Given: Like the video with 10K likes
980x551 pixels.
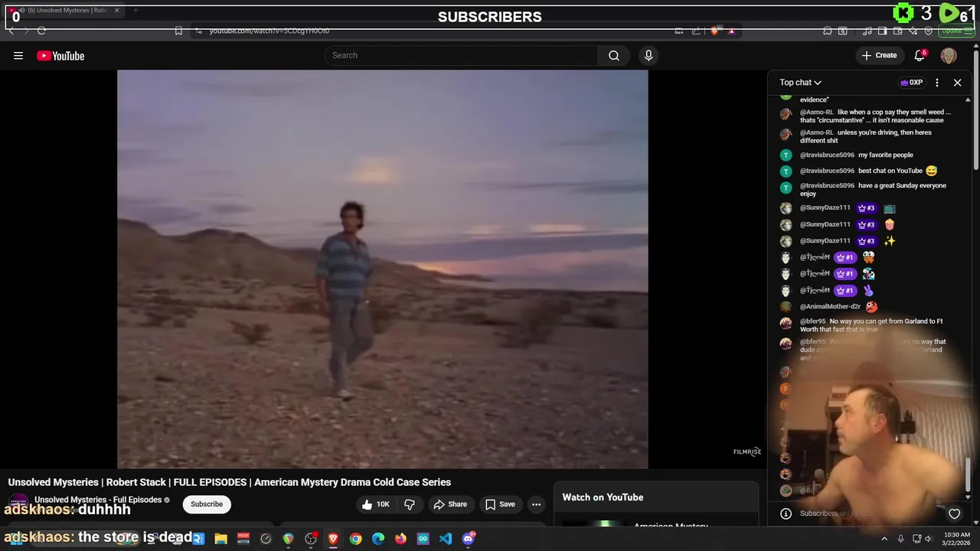Looking at the screenshot, I should click(x=376, y=504).
